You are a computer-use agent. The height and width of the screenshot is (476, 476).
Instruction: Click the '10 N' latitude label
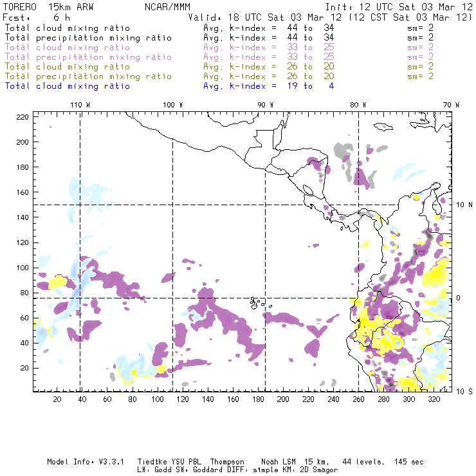[464, 205]
